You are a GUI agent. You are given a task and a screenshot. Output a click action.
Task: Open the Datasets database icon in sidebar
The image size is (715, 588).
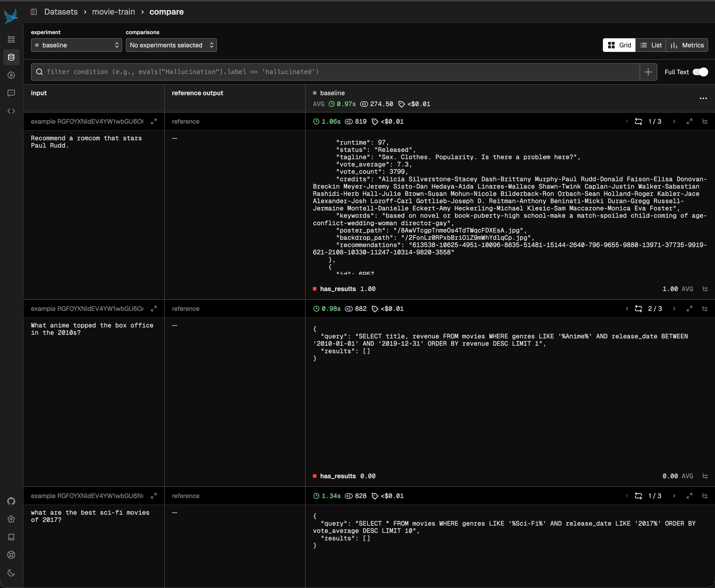[x=11, y=57]
